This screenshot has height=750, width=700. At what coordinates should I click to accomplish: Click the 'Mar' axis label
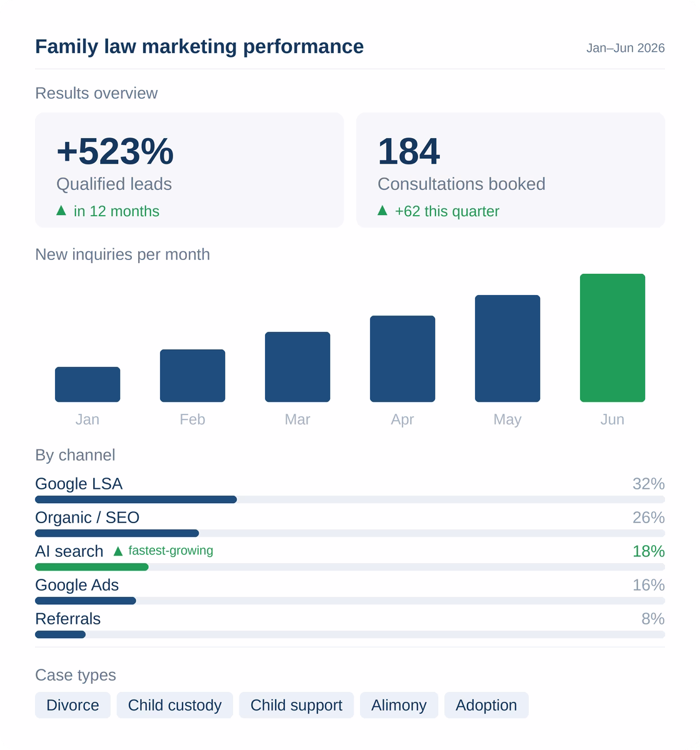click(297, 419)
